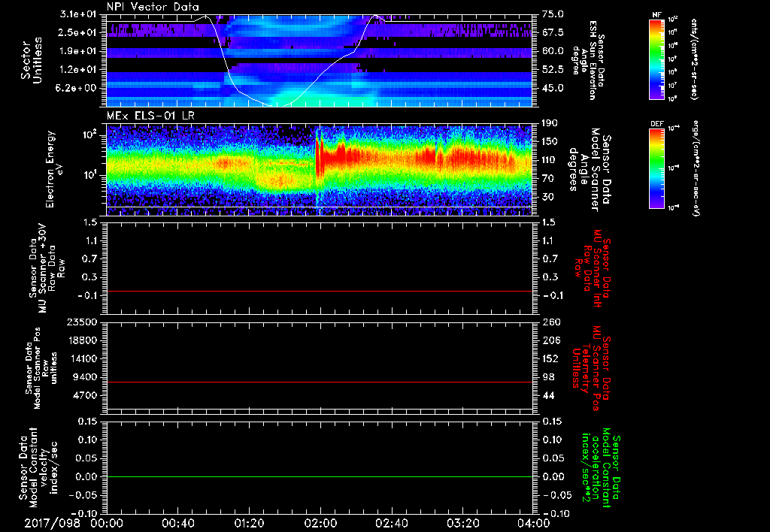Click the Model Scanner Angle degrees axis label
Viewport: 770px width, 532px height.
point(589,167)
